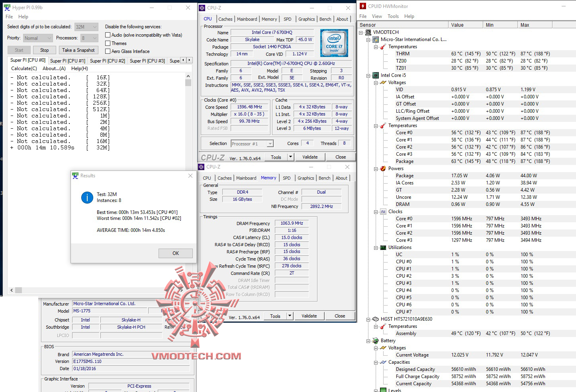Open the File menu in Hyper PI
Image resolution: width=576 pixels, height=392 pixels.
9,17
